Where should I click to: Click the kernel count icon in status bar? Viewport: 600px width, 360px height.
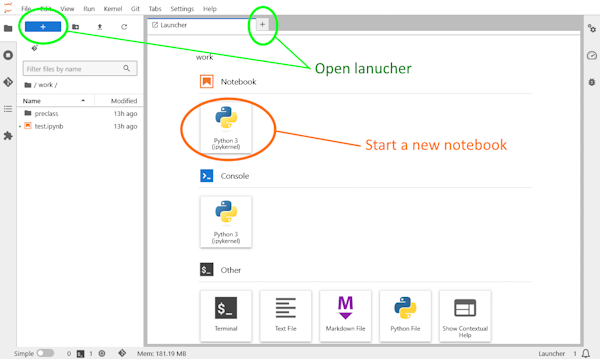102,353
